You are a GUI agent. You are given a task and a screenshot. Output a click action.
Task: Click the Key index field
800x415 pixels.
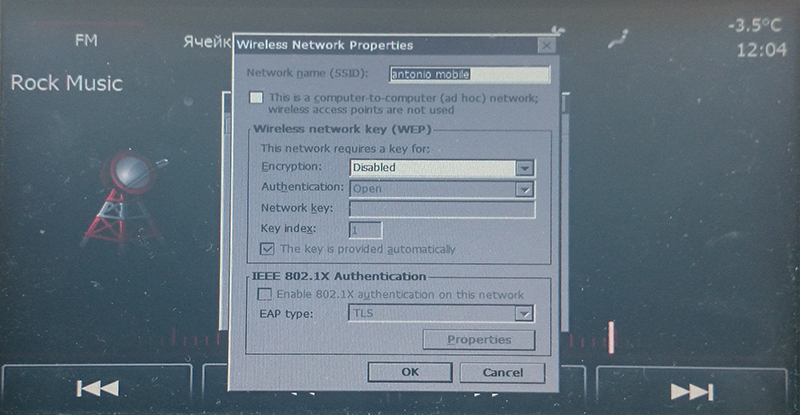(365, 230)
